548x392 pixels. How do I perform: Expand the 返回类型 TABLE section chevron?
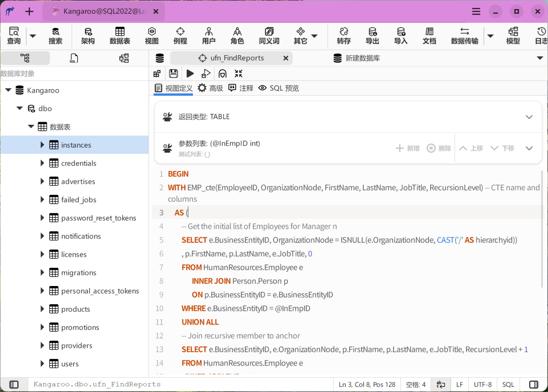pos(529,117)
